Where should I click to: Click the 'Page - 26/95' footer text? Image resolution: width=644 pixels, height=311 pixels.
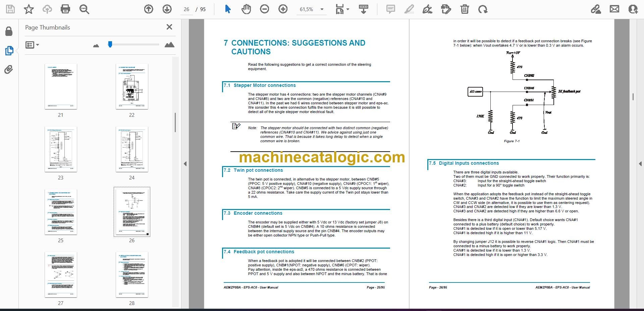pyautogui.click(x=438, y=288)
